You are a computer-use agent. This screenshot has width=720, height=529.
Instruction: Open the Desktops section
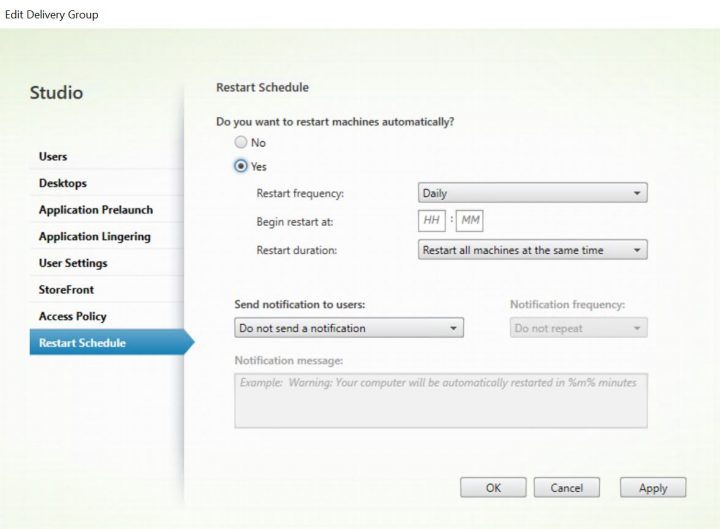tap(63, 183)
